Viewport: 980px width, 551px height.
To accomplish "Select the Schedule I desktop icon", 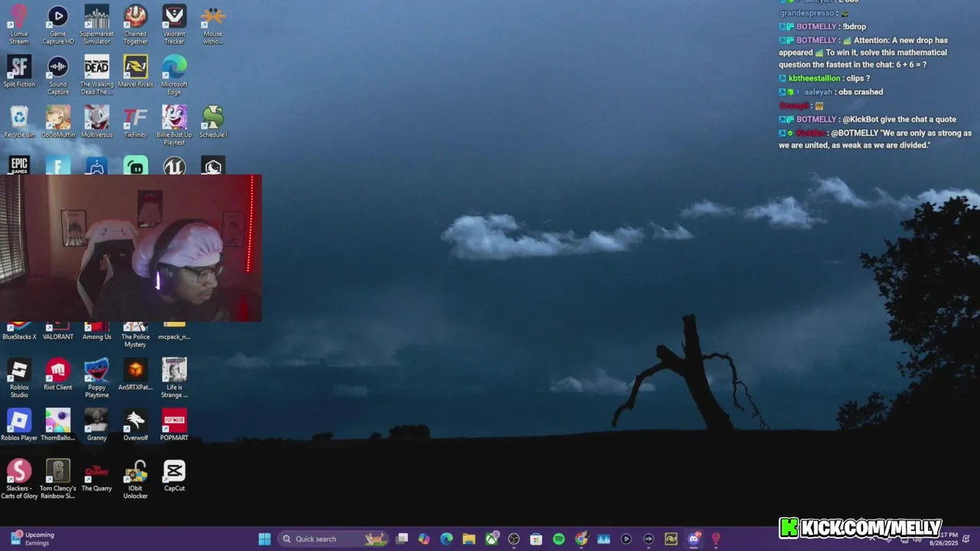I will (x=213, y=122).
